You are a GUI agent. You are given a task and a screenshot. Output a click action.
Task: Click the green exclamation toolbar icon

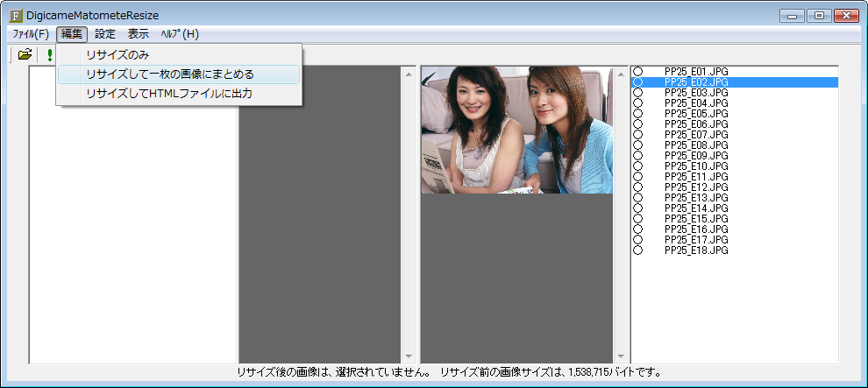(50, 54)
